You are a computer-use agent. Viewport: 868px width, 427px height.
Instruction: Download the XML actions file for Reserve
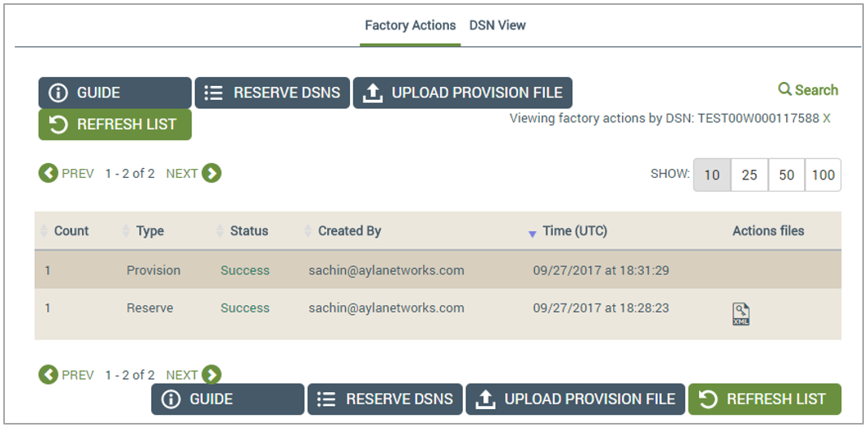741,314
